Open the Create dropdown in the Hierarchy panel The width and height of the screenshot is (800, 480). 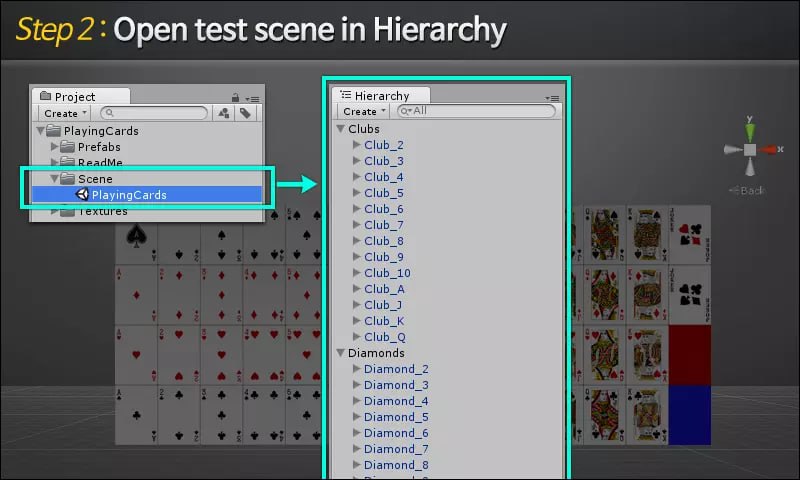pos(364,111)
